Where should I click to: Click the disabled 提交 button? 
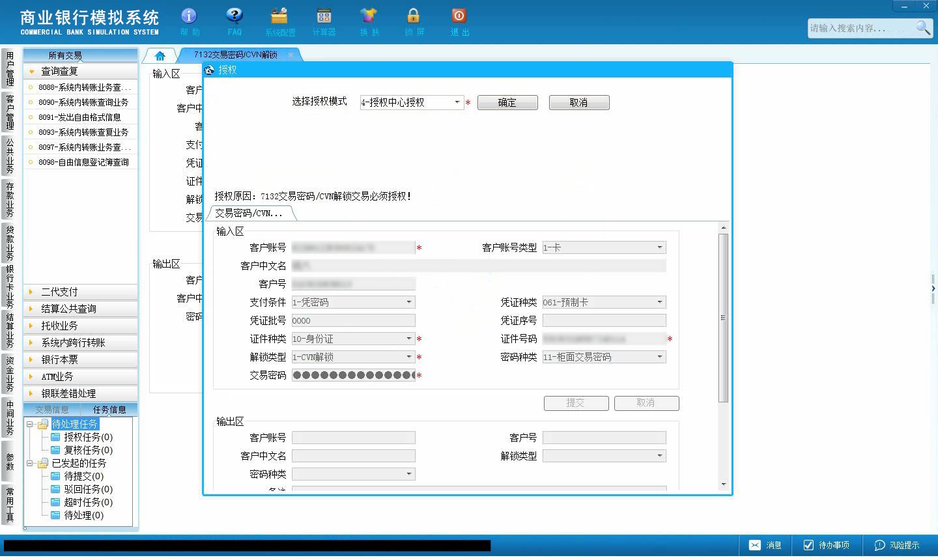(x=576, y=403)
